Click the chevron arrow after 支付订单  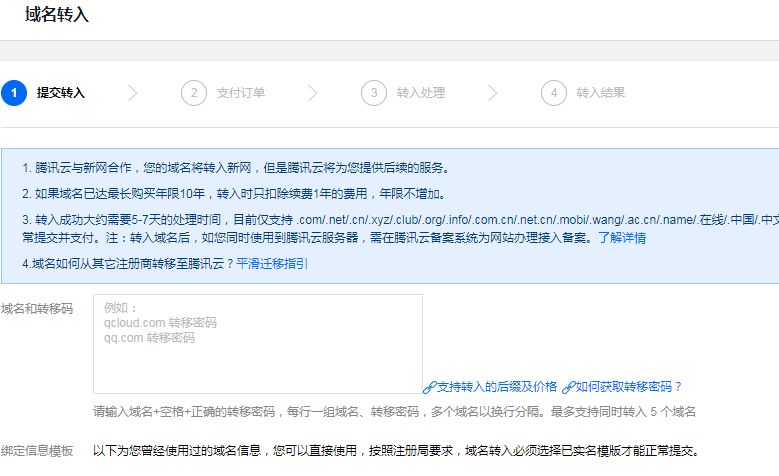tap(313, 93)
